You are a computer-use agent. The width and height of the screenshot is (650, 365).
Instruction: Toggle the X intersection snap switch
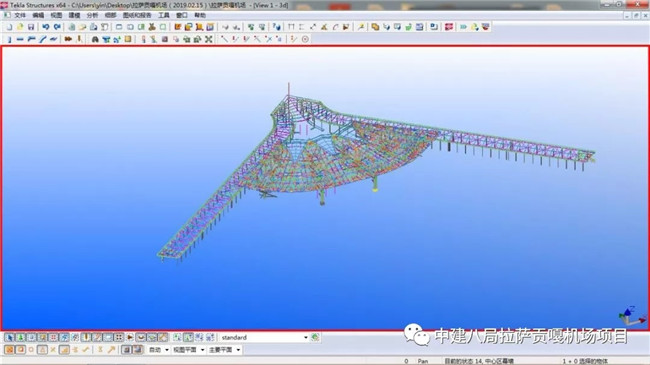[53, 350]
